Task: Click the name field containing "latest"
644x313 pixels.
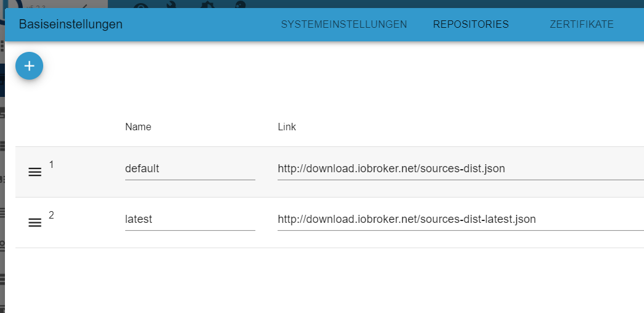Action: (189, 219)
